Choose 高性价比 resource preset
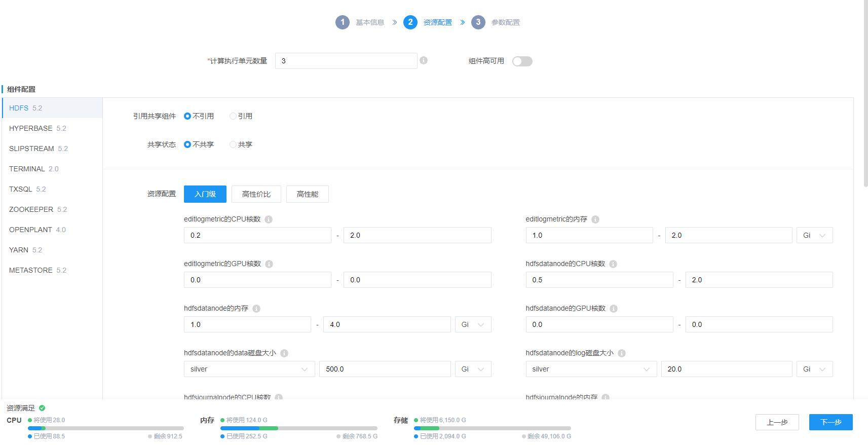The width and height of the screenshot is (868, 445). (256, 194)
